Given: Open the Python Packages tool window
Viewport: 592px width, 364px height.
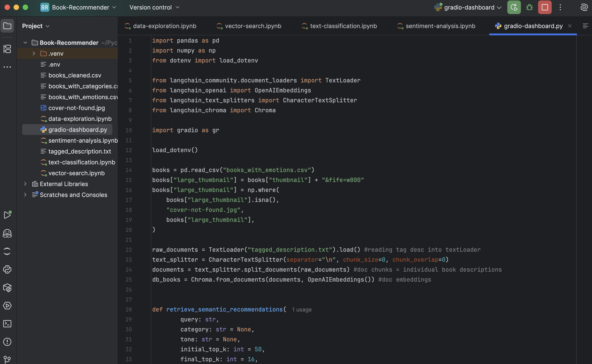Looking at the screenshot, I should pos(7,288).
